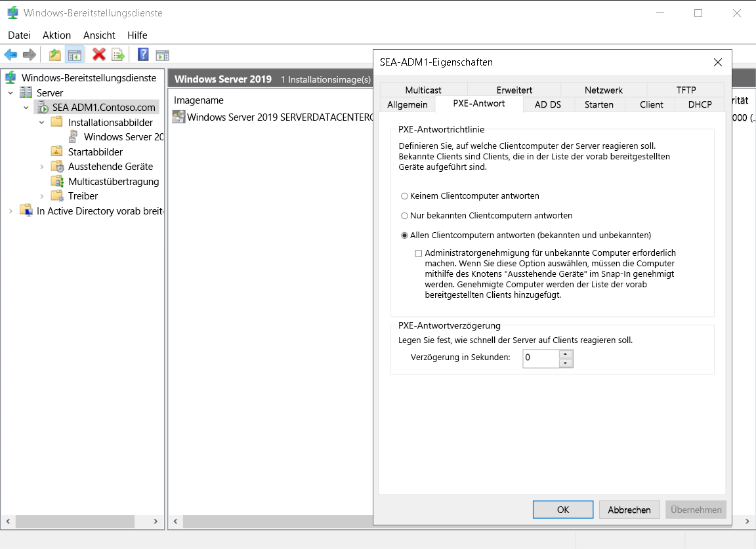
Task: Decrease delay seconds with down spinner arrow
Action: click(x=566, y=363)
